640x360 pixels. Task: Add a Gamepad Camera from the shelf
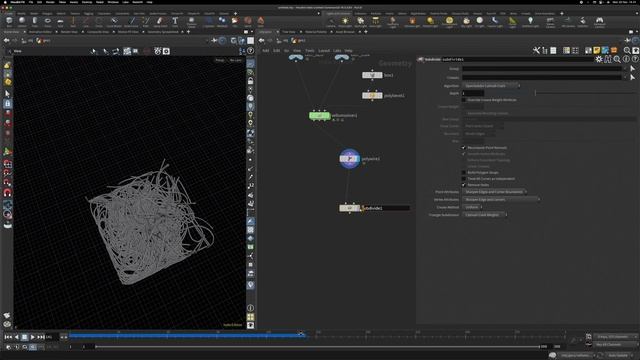[599, 22]
